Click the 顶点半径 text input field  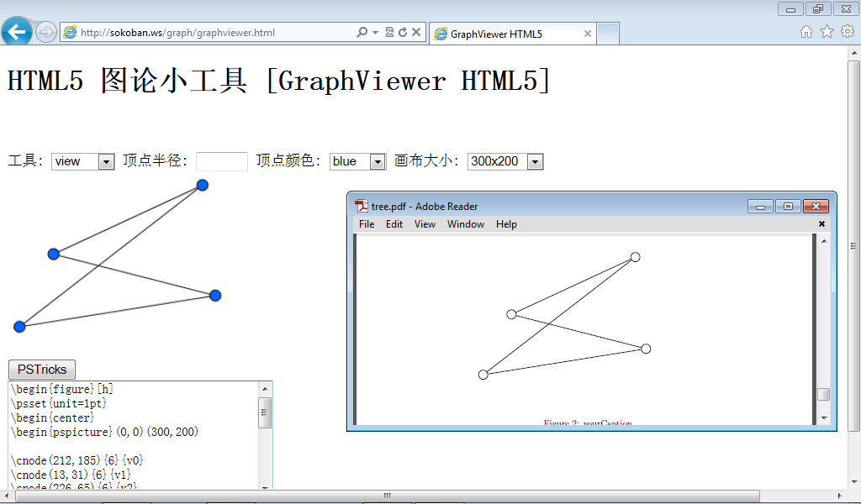point(221,161)
